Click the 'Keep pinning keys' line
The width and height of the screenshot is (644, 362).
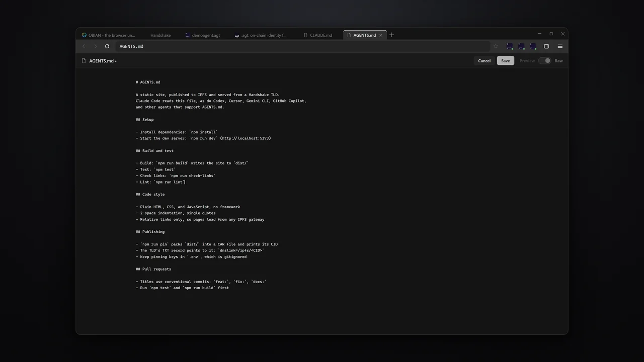[x=191, y=257]
